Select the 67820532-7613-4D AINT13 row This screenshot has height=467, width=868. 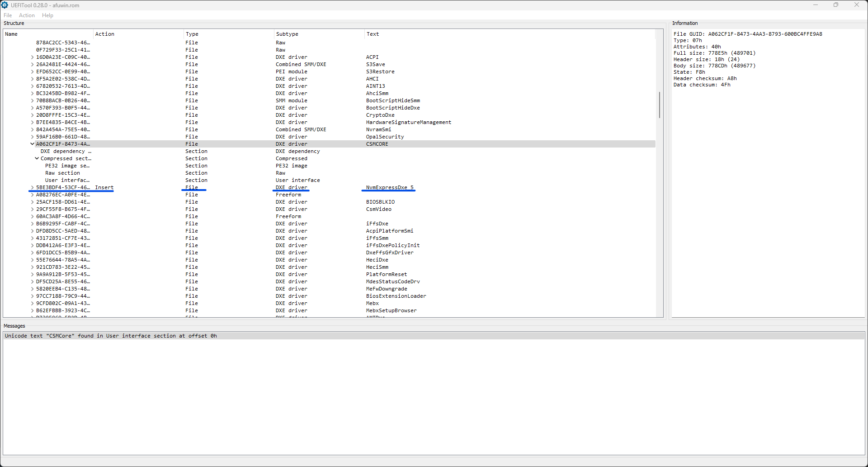pyautogui.click(x=329, y=86)
